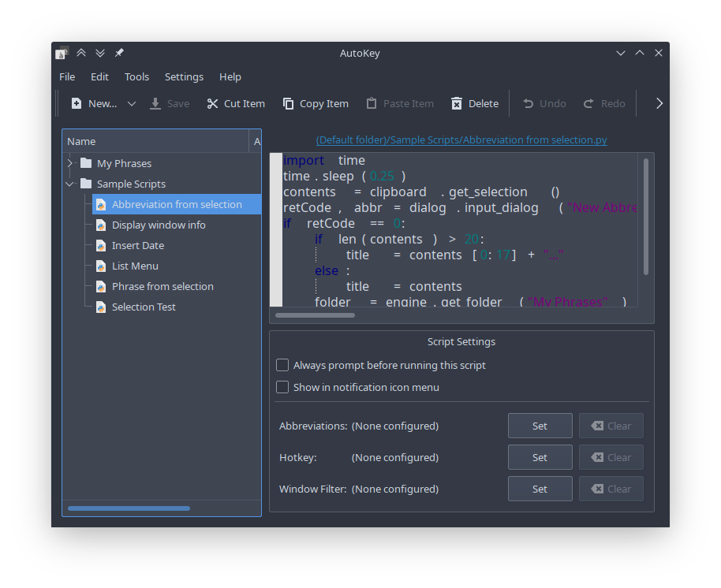Expand the My Phrases folder
Image resolution: width=721 pixels, height=588 pixels.
tap(69, 163)
